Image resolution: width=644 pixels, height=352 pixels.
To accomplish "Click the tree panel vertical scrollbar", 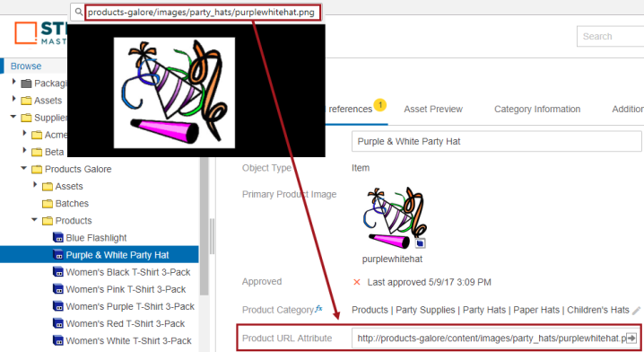I will pos(205,226).
